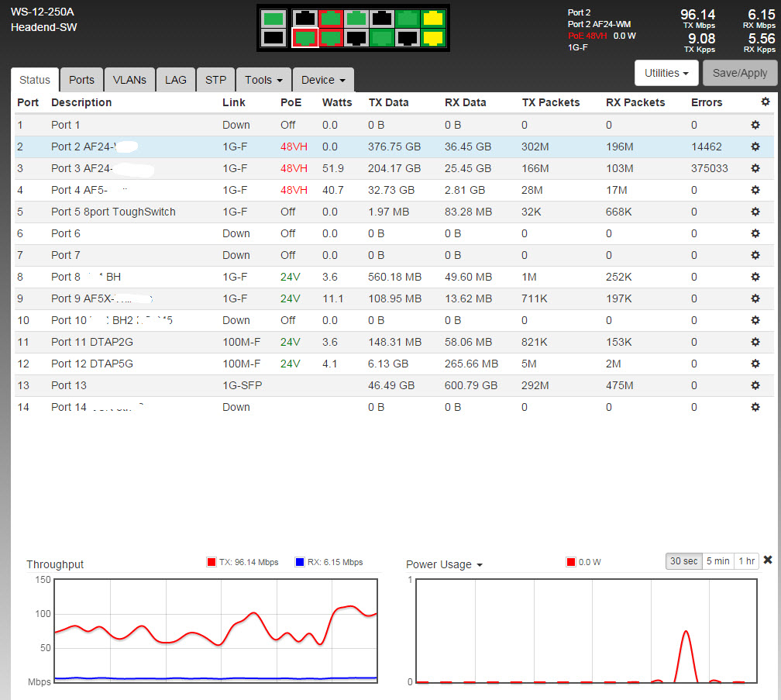Click the Port 13 SFP icon in port panel
Screen dimensions: 781x700
tap(273, 18)
